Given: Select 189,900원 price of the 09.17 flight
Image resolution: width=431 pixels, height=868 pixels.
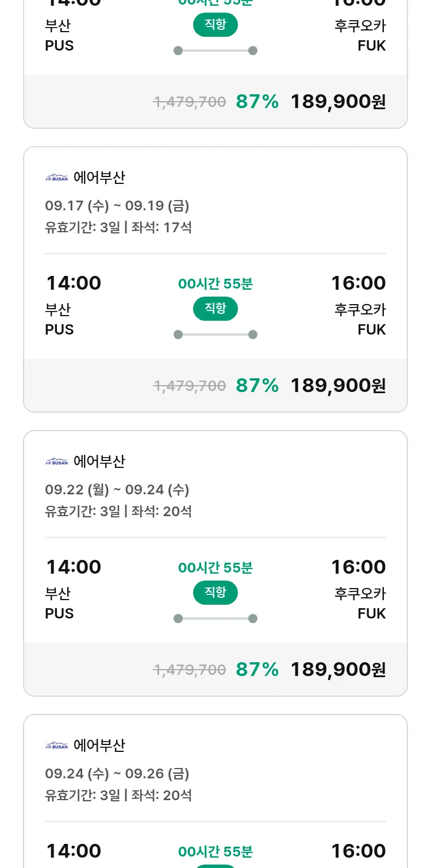Looking at the screenshot, I should (338, 385).
